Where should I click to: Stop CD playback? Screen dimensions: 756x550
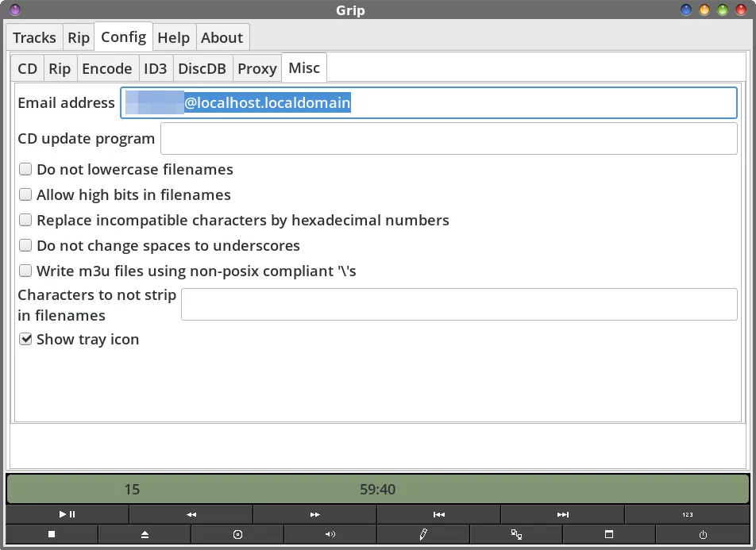pyautogui.click(x=52, y=534)
